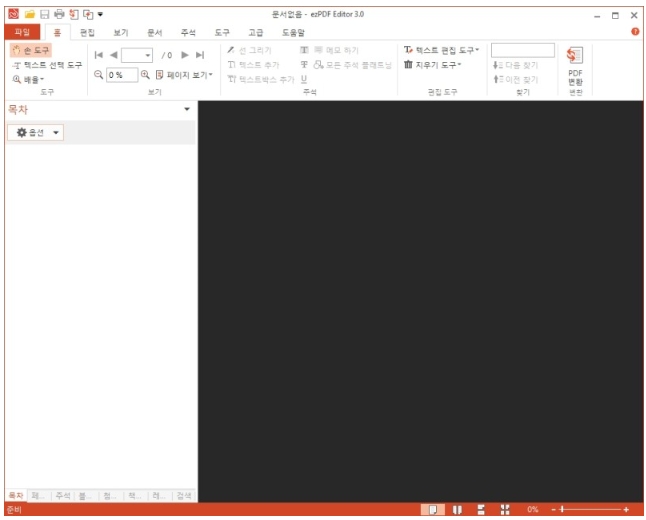Open the quick access toolbar customize arrow
The image size is (646, 520).
[x=100, y=15]
